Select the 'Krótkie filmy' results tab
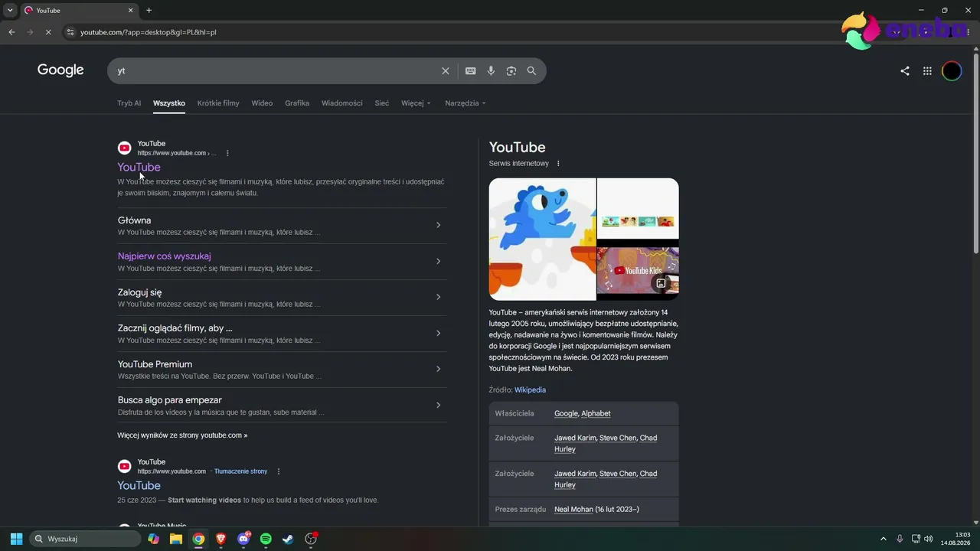The height and width of the screenshot is (551, 980). coord(218,103)
